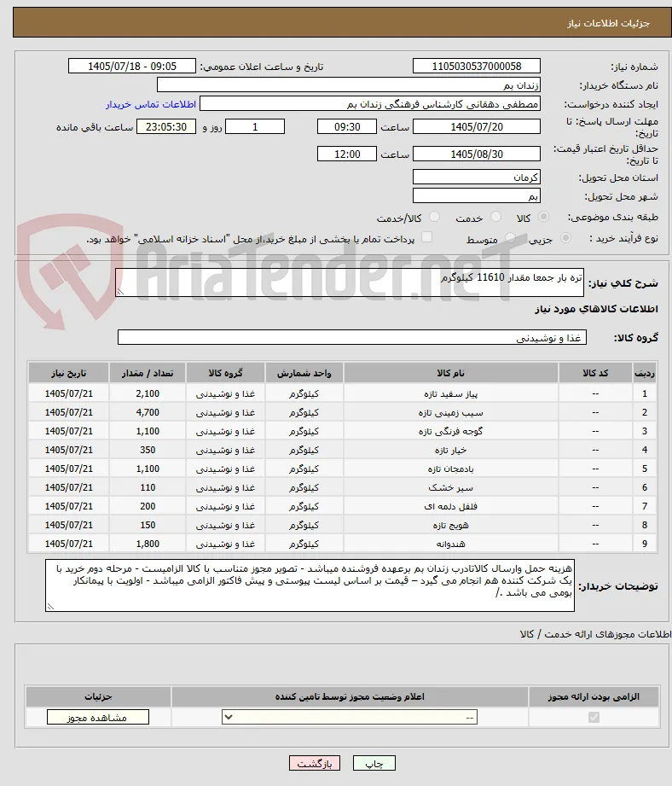The height and width of the screenshot is (786, 672).
Task: Click the استان محل تحویل field کرمان
Action: pos(477,177)
